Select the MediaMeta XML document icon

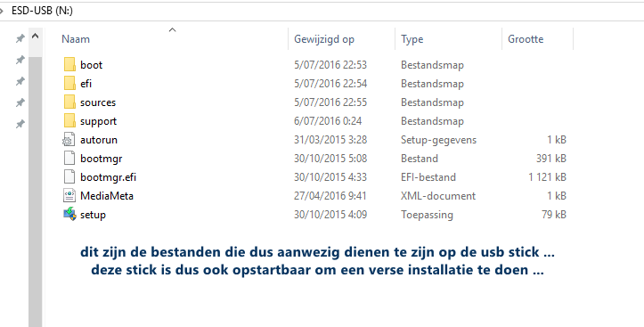click(69, 195)
